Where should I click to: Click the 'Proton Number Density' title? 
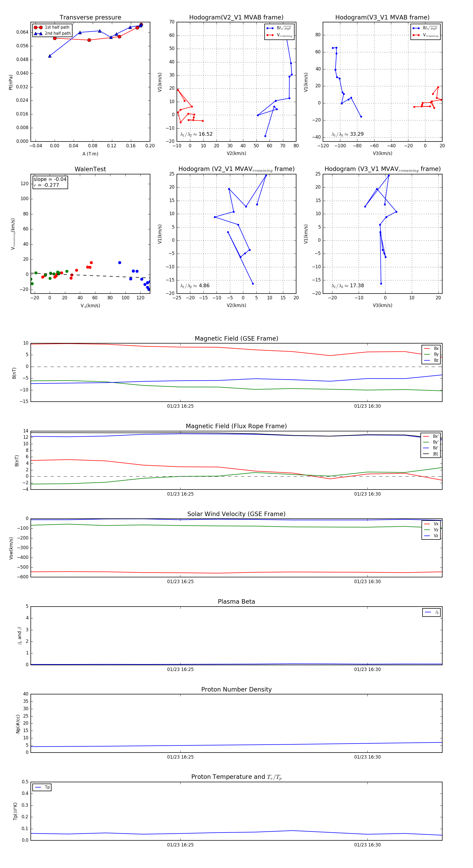236,689
